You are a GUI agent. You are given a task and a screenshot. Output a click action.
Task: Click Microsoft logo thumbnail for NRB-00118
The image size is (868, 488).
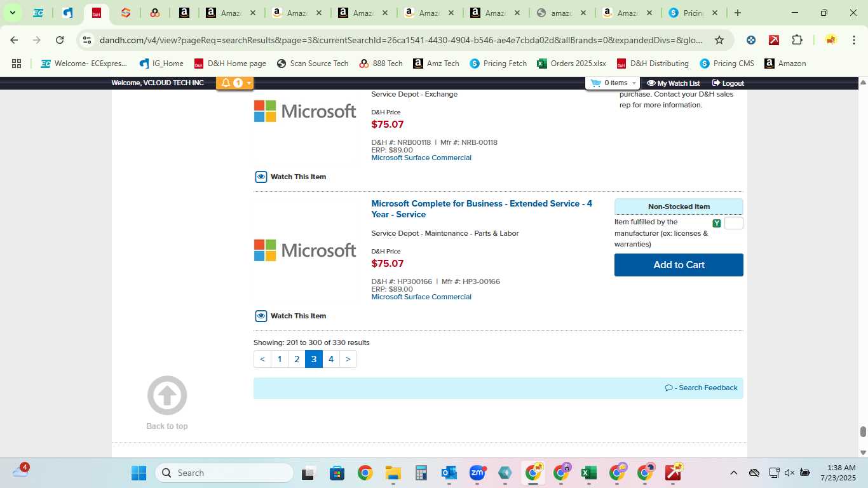tap(305, 111)
